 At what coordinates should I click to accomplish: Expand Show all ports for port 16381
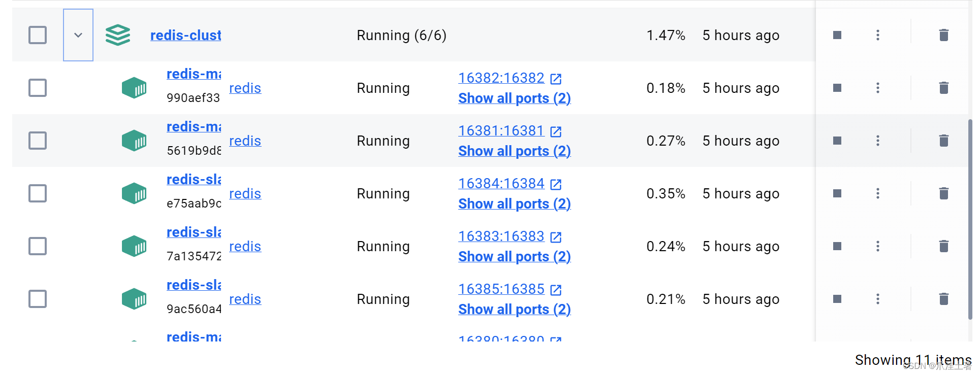click(x=514, y=151)
